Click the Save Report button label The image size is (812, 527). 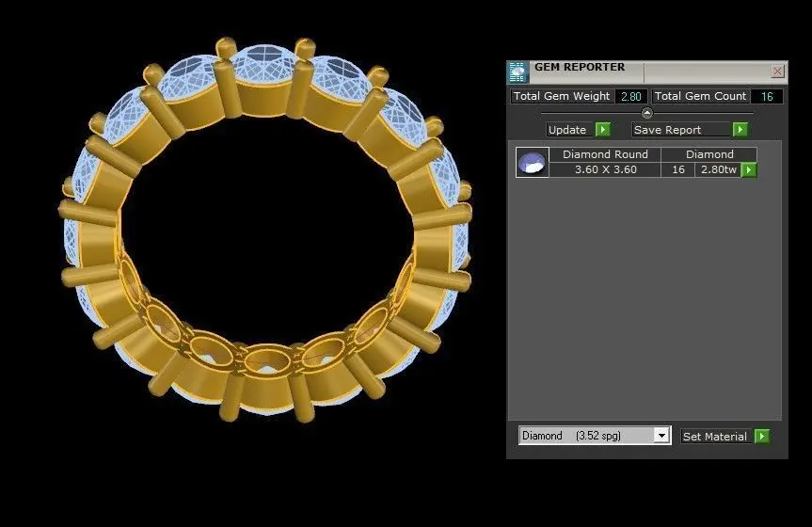pyautogui.click(x=681, y=130)
